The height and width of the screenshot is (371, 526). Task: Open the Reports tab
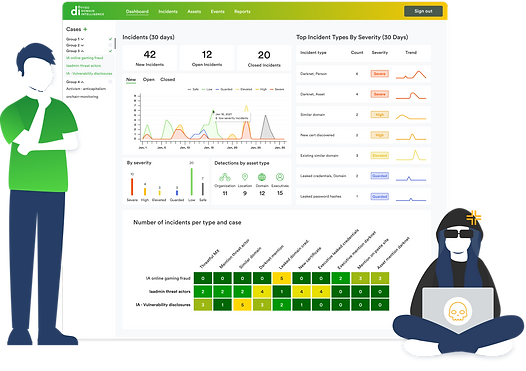(242, 11)
